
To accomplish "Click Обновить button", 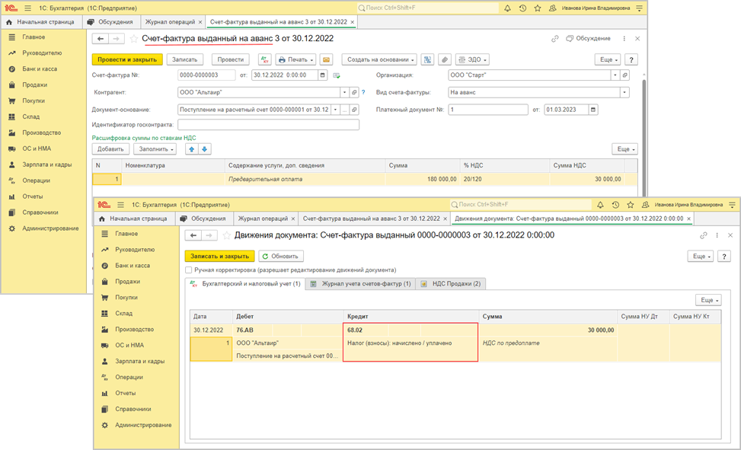I will tap(281, 256).
